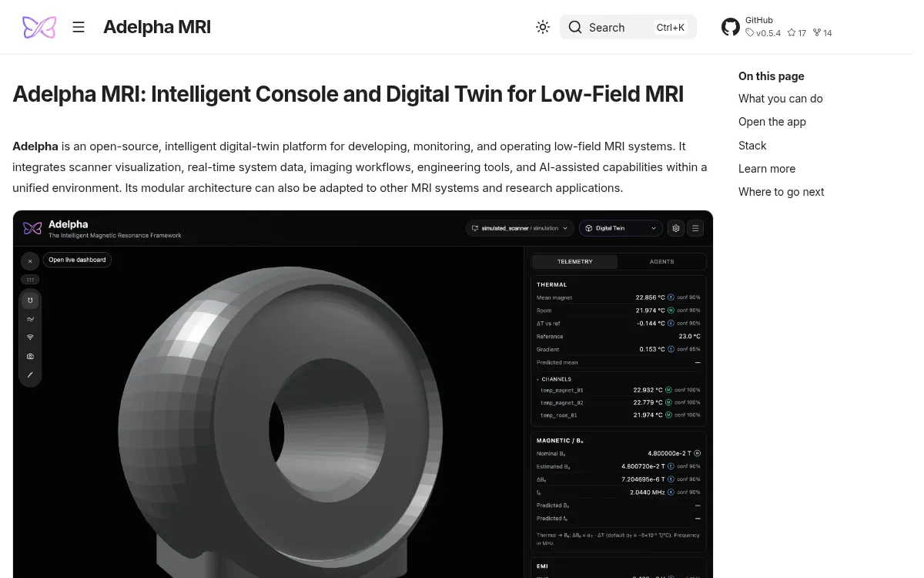Click the temp_magnet_02 channel label
This screenshot has width=924, height=578.
pos(562,402)
